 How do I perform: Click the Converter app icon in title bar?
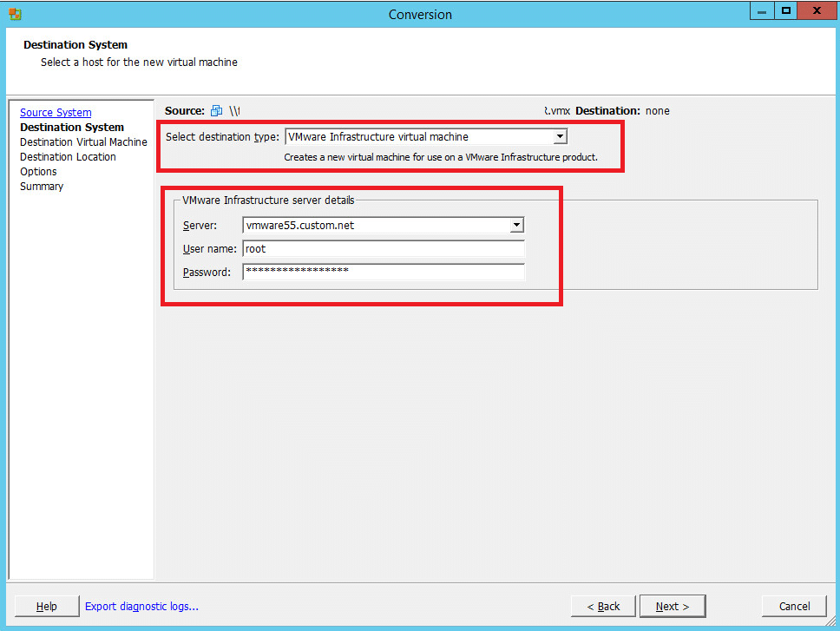(15, 14)
